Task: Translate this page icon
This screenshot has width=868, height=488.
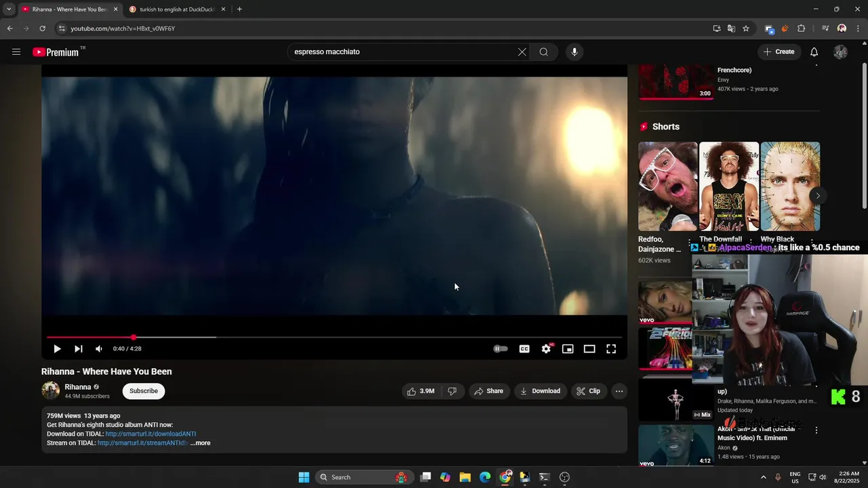Action: tap(731, 28)
